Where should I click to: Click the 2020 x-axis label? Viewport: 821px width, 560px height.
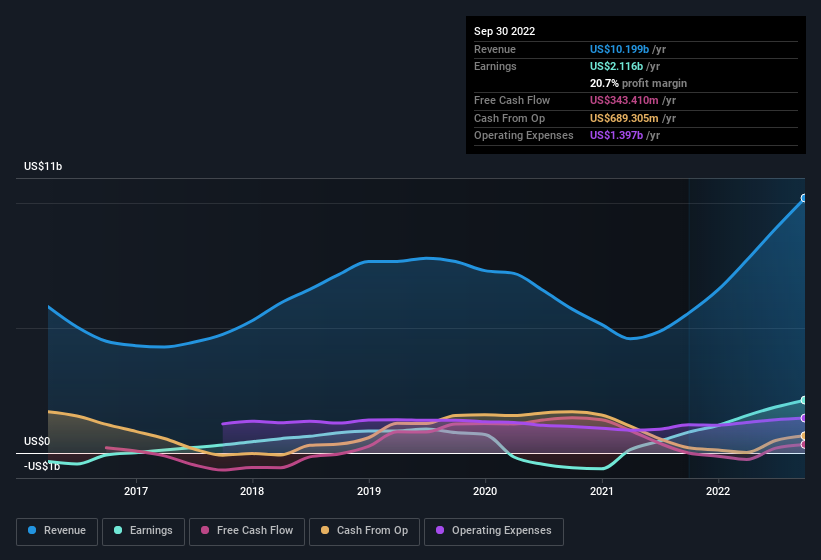(485, 491)
